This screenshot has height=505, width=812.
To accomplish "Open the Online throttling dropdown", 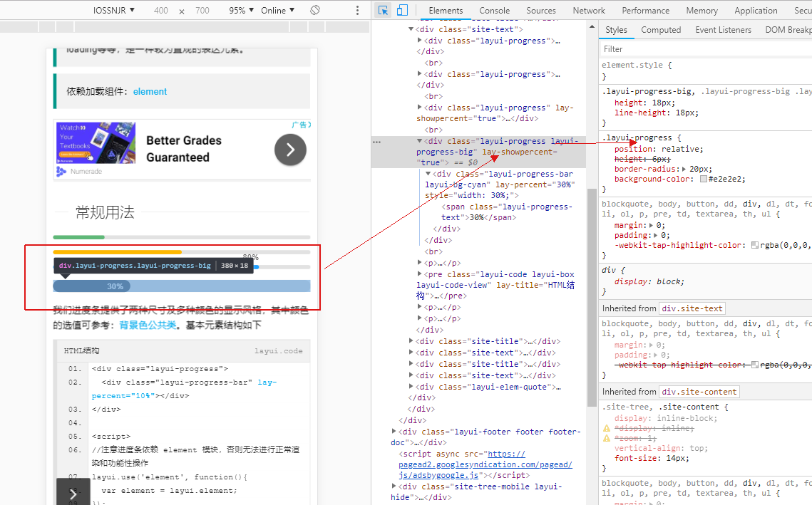I will [277, 11].
